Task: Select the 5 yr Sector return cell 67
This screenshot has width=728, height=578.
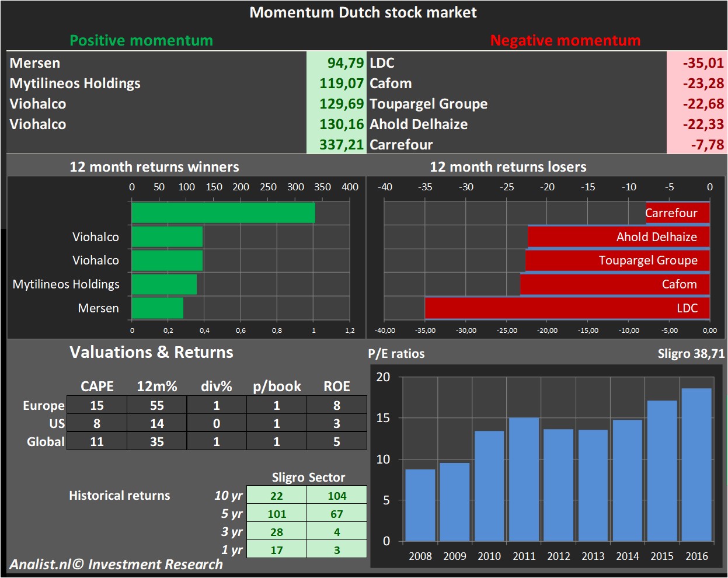Action: [337, 514]
